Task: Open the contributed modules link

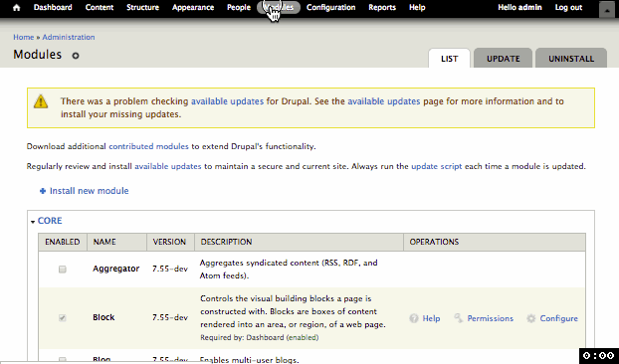Action: point(149,146)
